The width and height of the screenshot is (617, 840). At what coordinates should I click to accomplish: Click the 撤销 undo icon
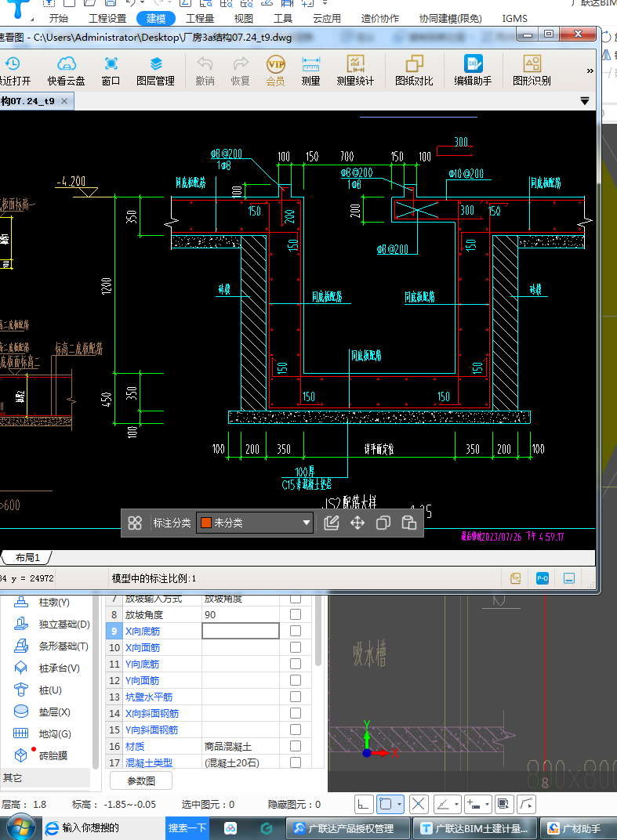tap(205, 71)
